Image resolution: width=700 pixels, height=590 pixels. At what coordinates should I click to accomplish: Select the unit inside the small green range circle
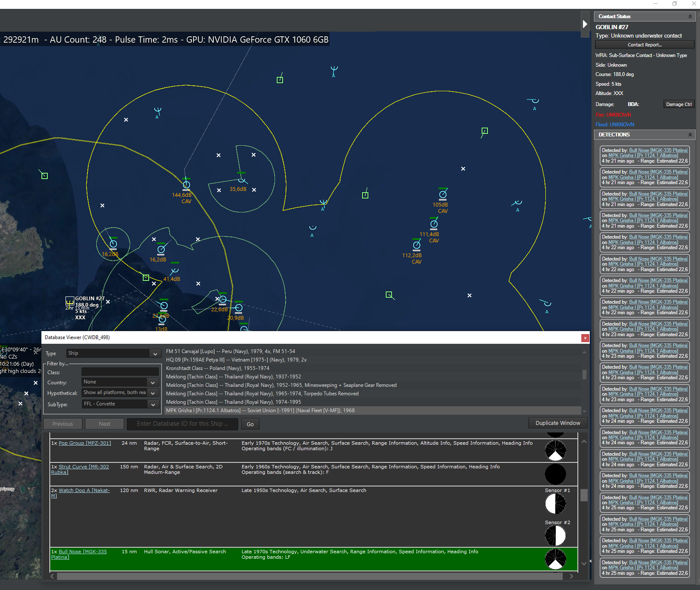click(113, 244)
